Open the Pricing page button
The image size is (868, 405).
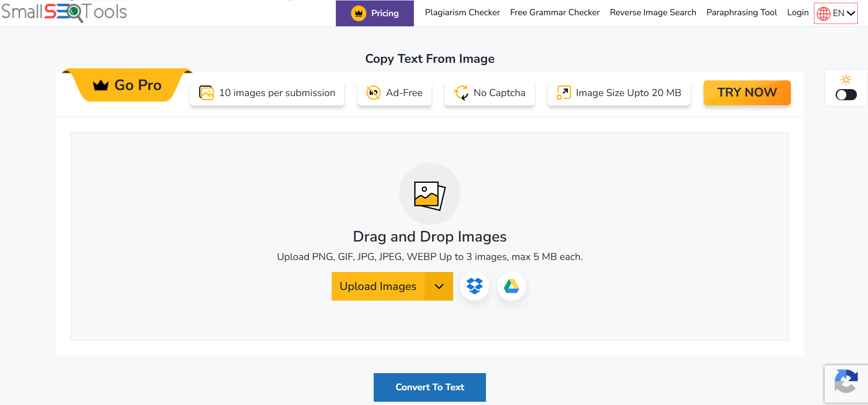pyautogui.click(x=375, y=13)
